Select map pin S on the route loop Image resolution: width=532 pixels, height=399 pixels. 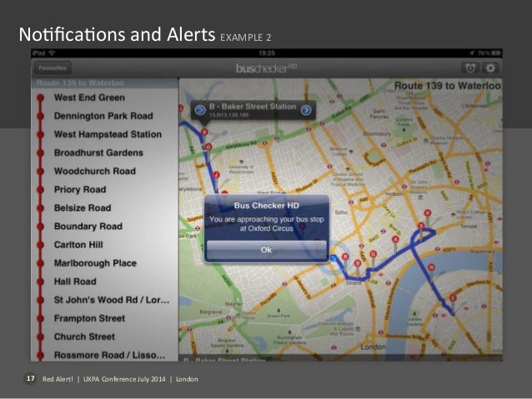[421, 226]
